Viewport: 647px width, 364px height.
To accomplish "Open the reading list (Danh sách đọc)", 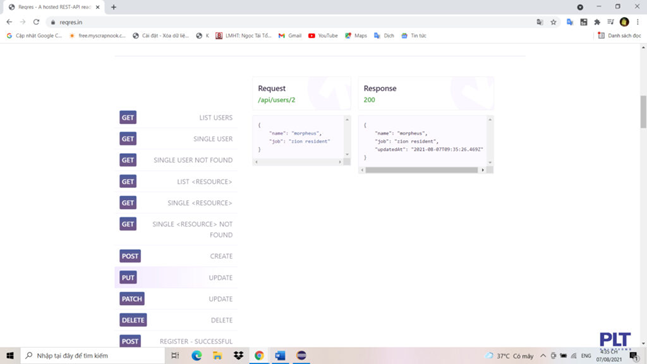I will pos(619,35).
